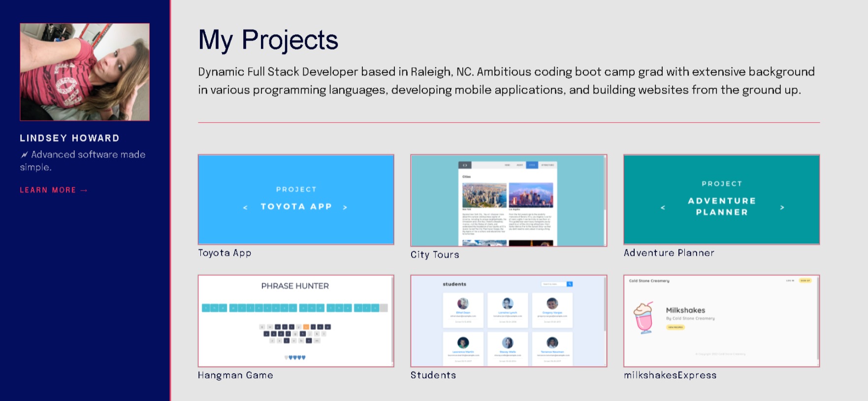Open the Toyota App project thumbnail
The image size is (868, 401).
coord(296,200)
